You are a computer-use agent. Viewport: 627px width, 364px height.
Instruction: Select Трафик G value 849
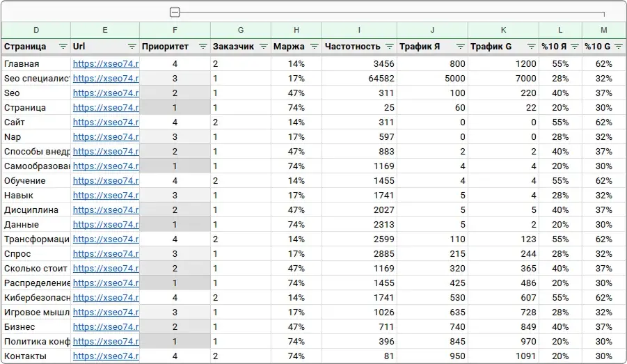[503, 327]
